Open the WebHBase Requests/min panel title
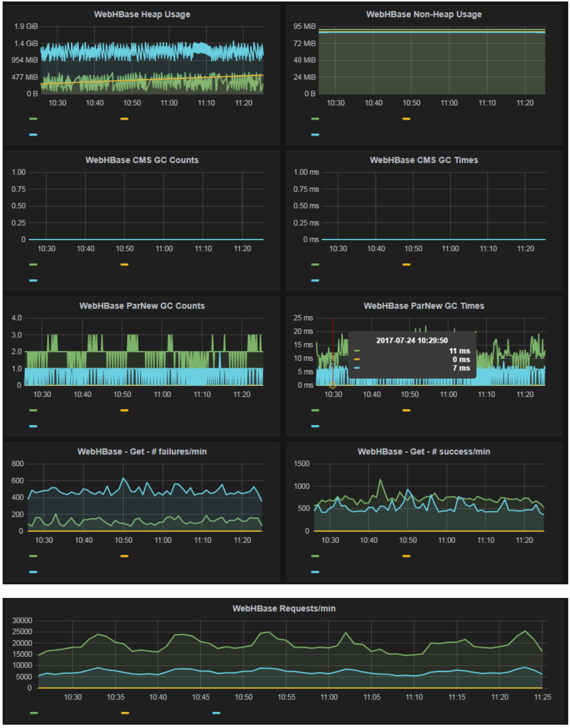This screenshot has width=570, height=728. coord(284,608)
